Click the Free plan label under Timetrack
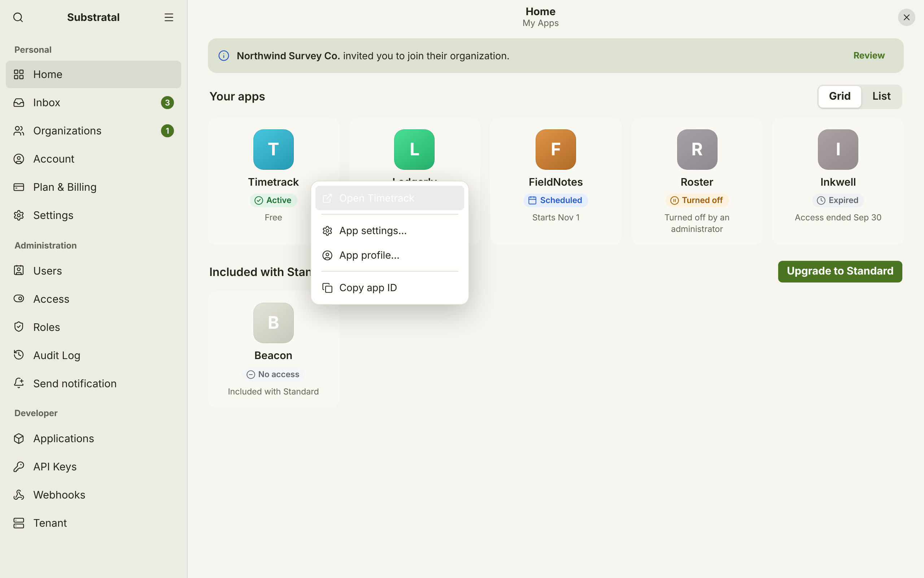 [x=273, y=217]
